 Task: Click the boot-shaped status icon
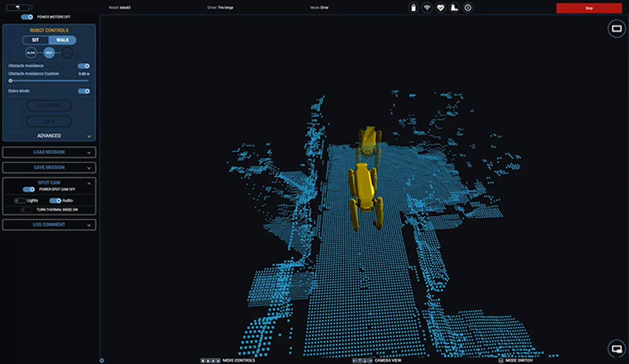click(454, 8)
